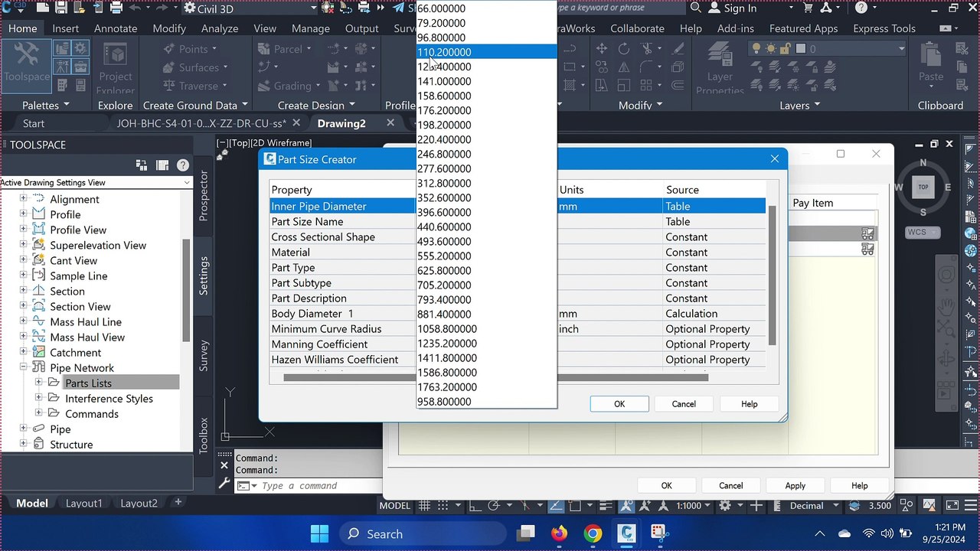The height and width of the screenshot is (551, 980).
Task: Switch to the Analyze ribbon tab
Action: click(x=220, y=28)
